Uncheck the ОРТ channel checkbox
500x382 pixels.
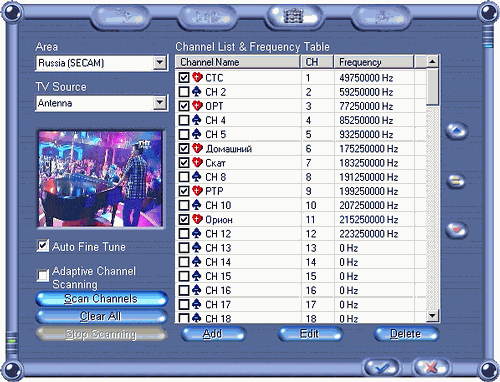[184, 106]
